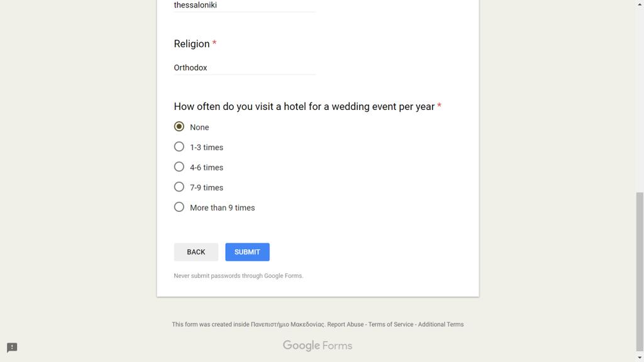Go back using the BACK button

pos(196,252)
